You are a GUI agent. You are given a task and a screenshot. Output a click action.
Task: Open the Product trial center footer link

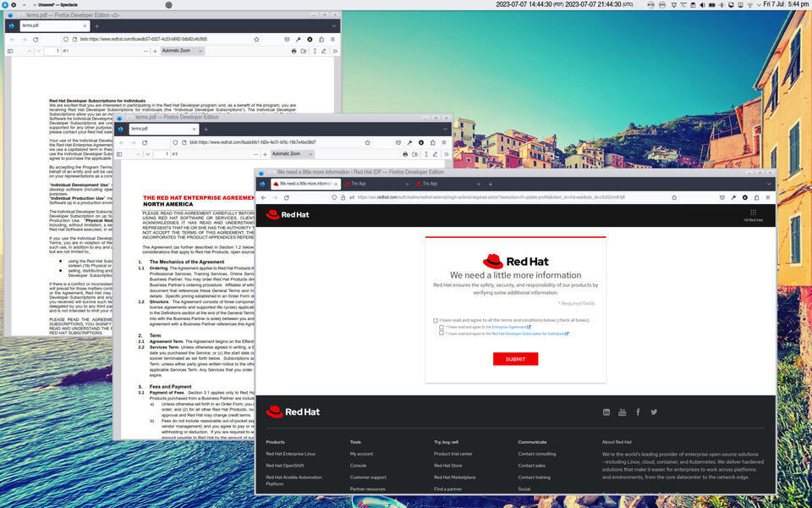(453, 454)
